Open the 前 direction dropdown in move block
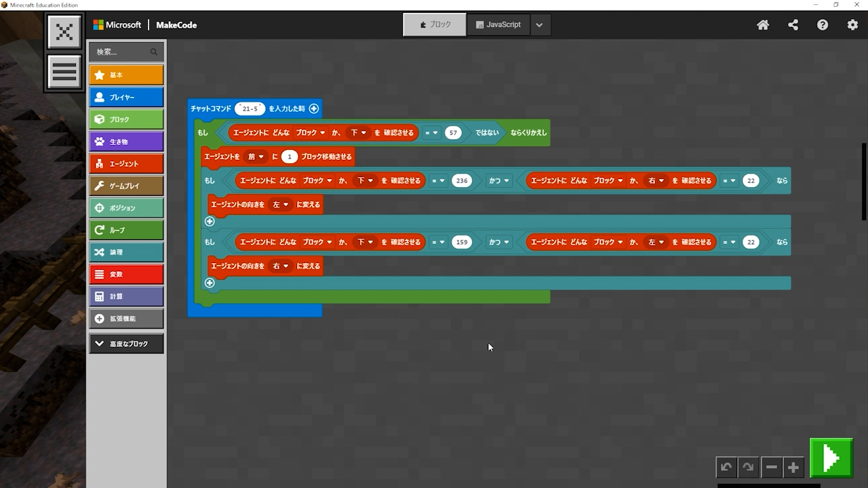This screenshot has width=868, height=488. (x=256, y=157)
